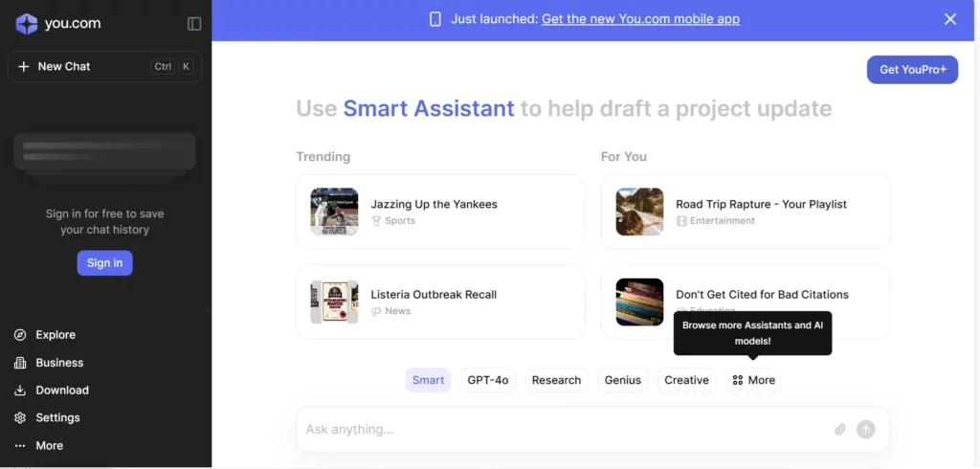980x469 pixels.
Task: Click the building icon next to Business
Action: [x=20, y=363]
